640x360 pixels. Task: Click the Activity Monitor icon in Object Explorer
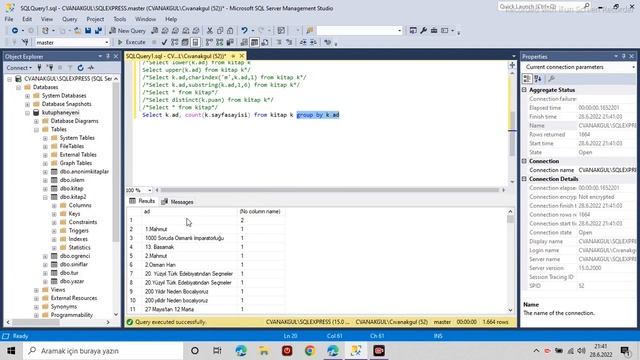[91, 68]
